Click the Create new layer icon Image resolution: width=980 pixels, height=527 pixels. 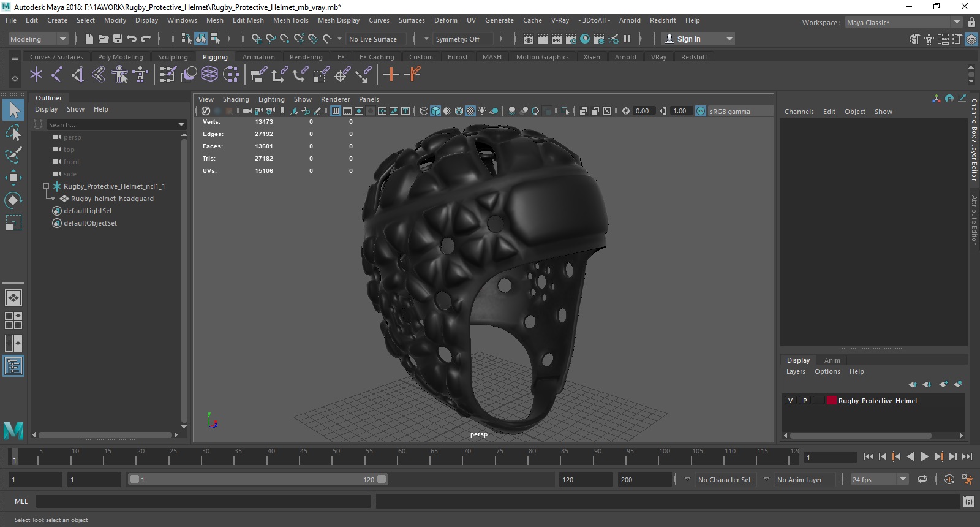(943, 384)
